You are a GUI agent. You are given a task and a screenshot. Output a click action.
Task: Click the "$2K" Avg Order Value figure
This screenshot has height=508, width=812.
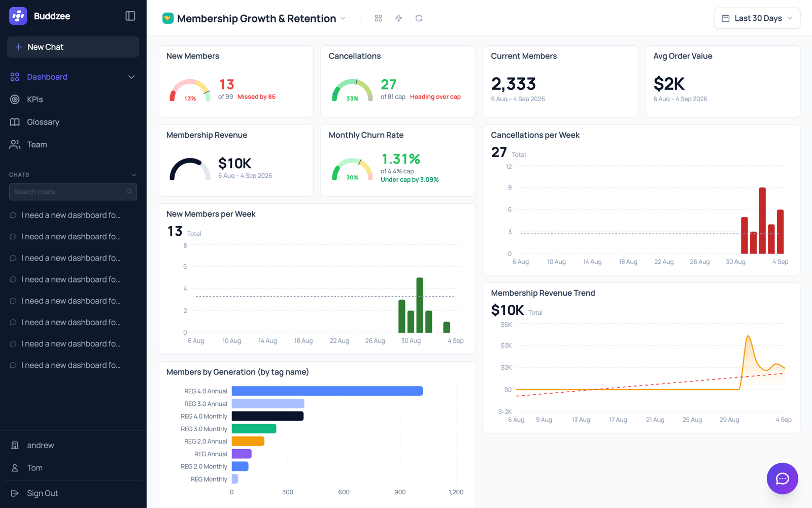coord(669,84)
